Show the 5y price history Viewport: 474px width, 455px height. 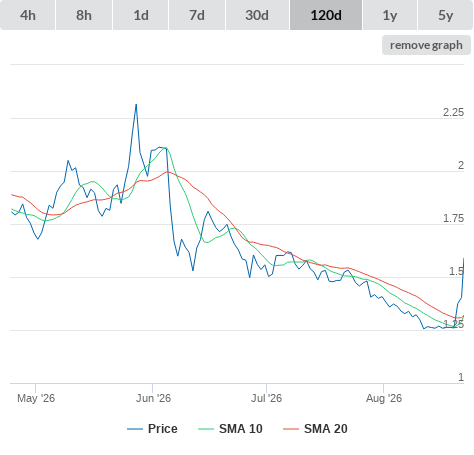pyautogui.click(x=445, y=15)
